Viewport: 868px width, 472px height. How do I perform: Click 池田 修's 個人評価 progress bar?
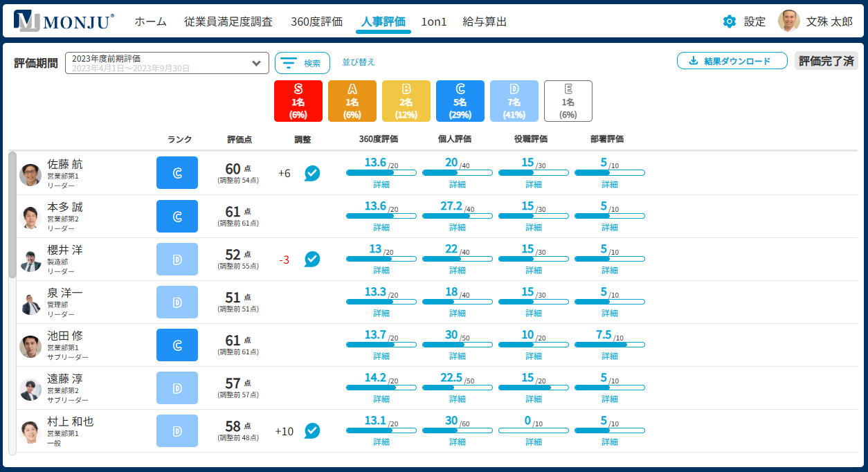pos(458,345)
